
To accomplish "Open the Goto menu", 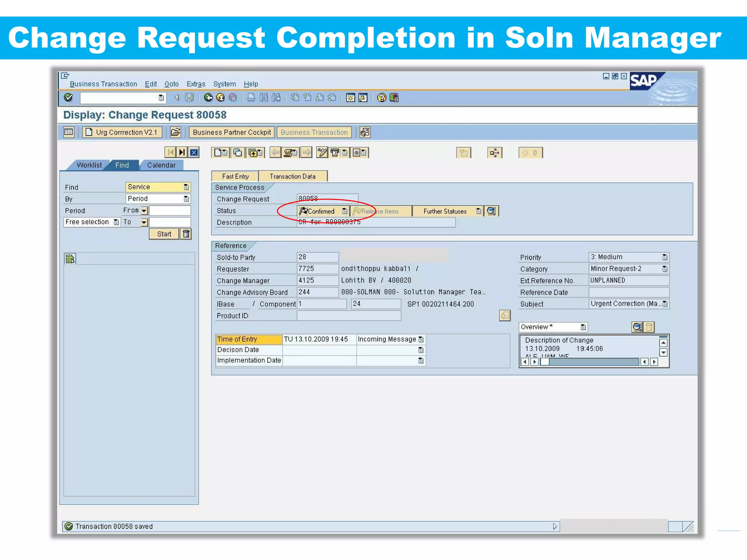I will click(x=171, y=84).
